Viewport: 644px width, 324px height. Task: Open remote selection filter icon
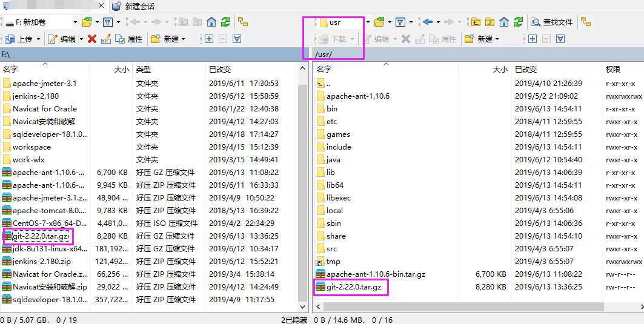pos(560,39)
